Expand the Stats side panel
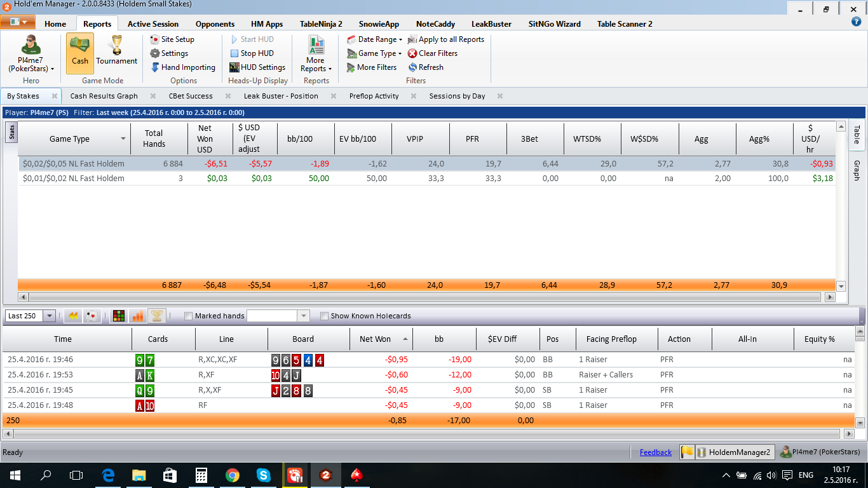 coord(11,132)
